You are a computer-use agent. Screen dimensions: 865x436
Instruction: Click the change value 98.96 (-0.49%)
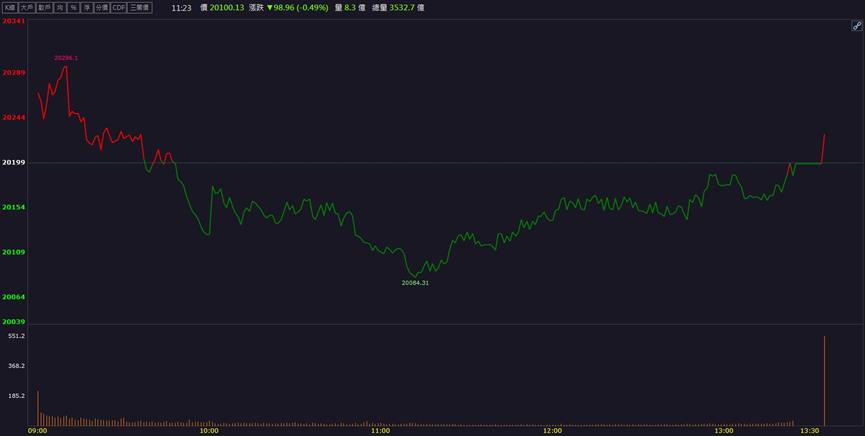(301, 8)
